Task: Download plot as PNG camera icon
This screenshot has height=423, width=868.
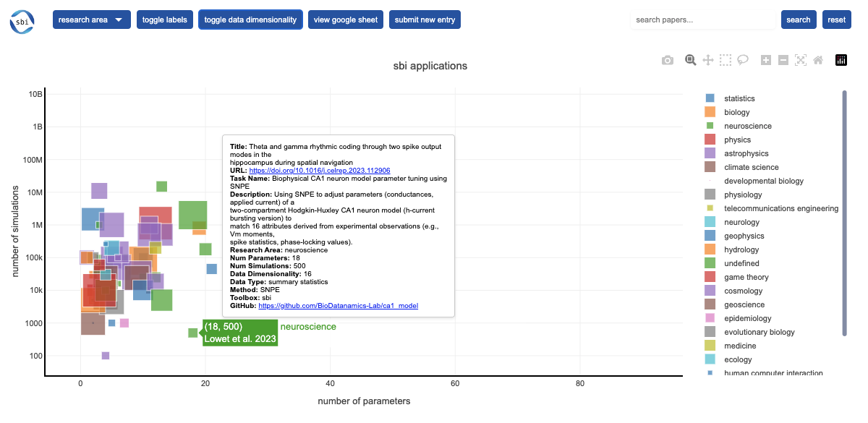Action: [x=668, y=60]
